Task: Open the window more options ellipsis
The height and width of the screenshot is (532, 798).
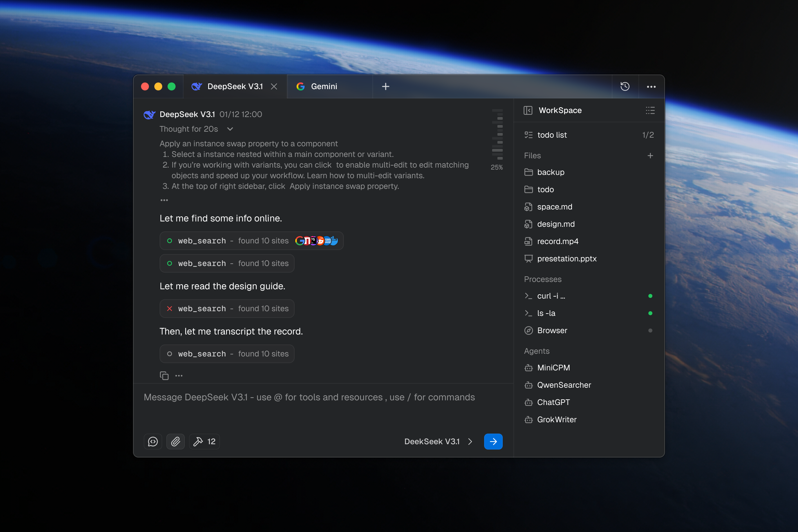Action: click(x=651, y=86)
